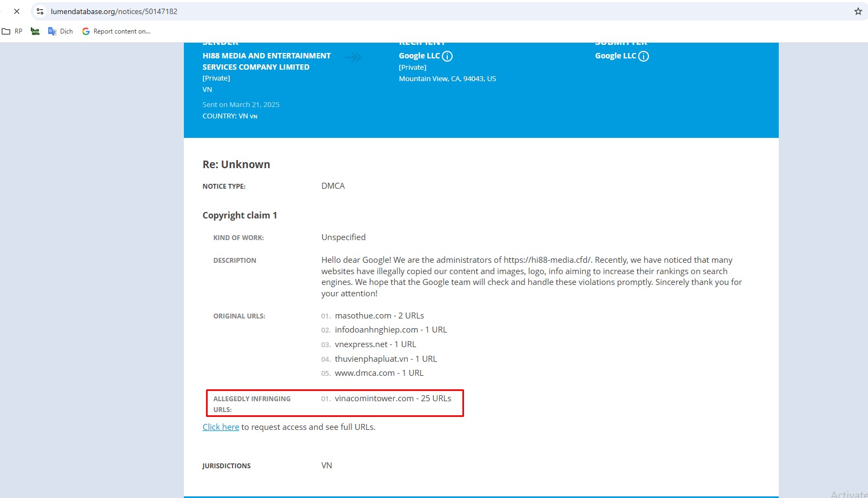
Task: Open the Report content on... bookmark
Action: [x=116, y=31]
